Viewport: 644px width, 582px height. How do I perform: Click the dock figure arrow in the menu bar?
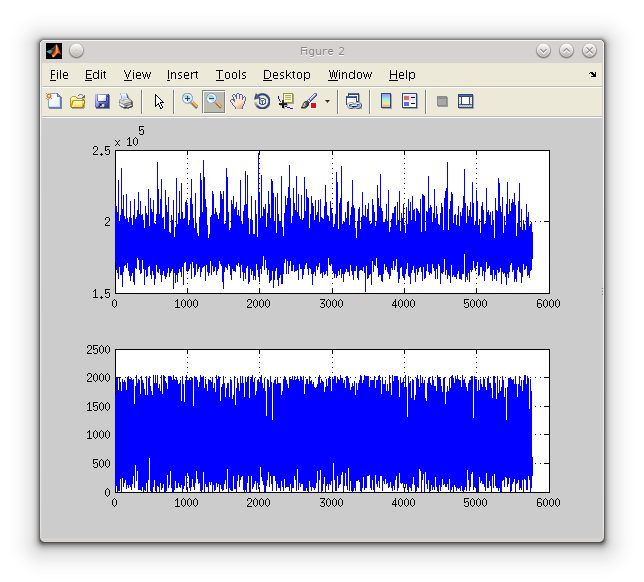pos(592,74)
